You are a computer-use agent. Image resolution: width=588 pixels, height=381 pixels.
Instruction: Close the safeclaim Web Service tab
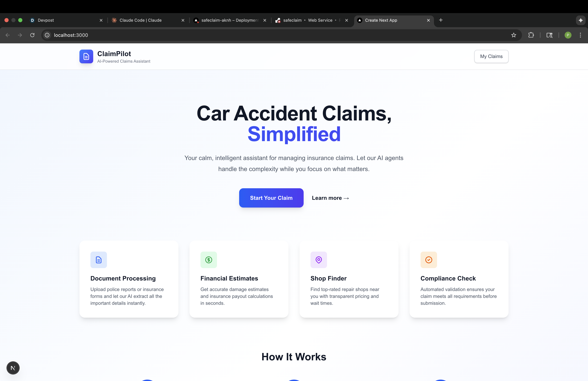point(347,20)
